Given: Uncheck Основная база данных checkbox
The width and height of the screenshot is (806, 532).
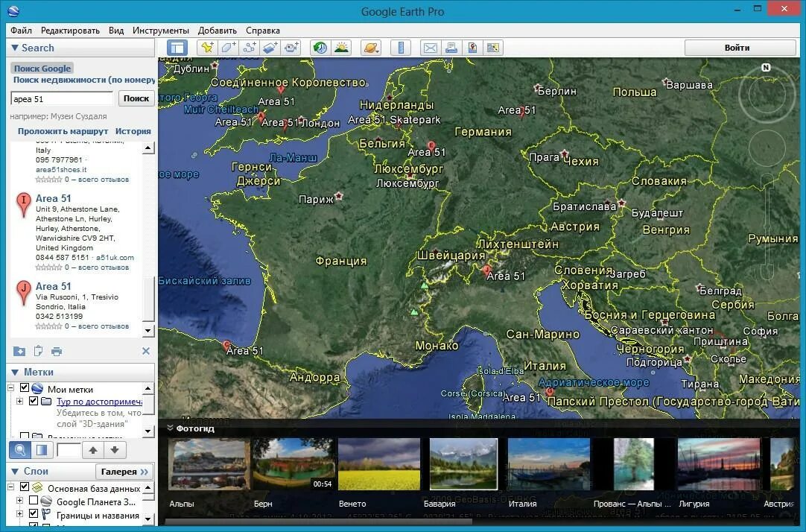Looking at the screenshot, I should point(24,487).
